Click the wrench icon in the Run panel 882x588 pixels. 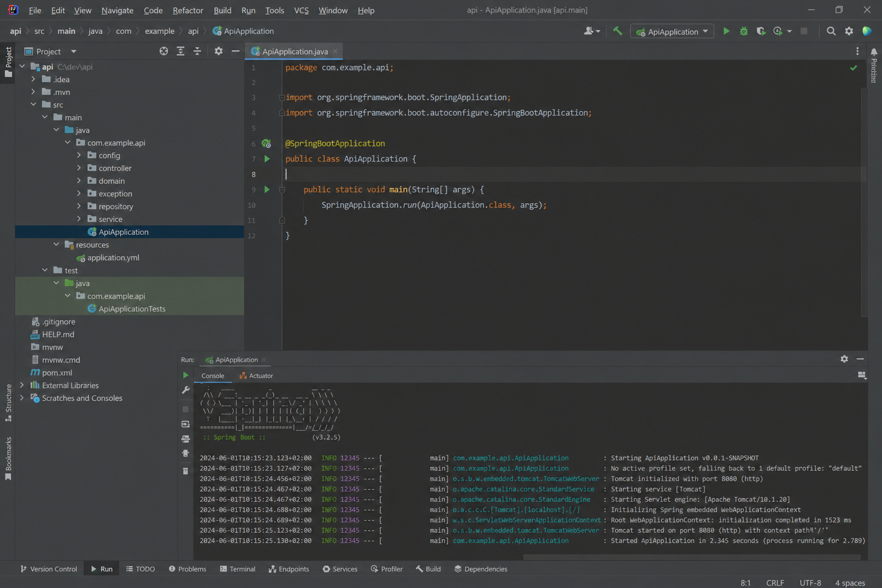tap(185, 390)
